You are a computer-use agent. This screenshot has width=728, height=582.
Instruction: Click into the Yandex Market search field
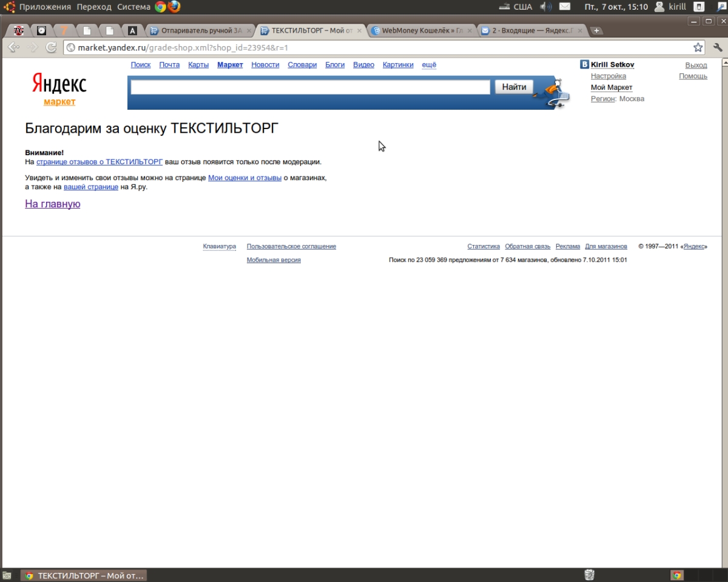pyautogui.click(x=310, y=87)
